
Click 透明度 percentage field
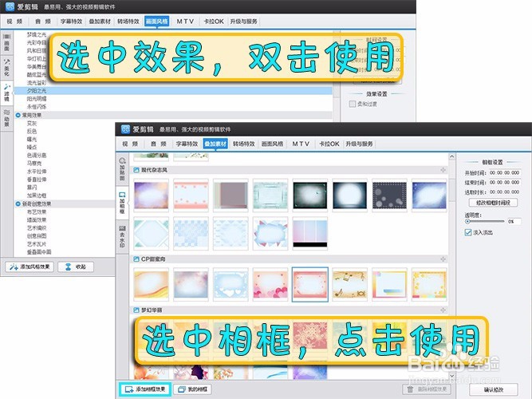point(513,221)
